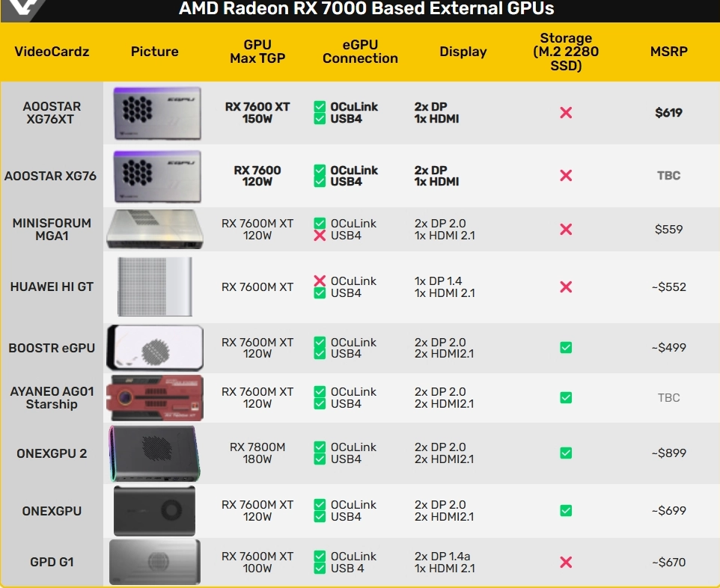
Task: Click red storage X in AOOSTAR XG76 row
Action: coord(566,176)
